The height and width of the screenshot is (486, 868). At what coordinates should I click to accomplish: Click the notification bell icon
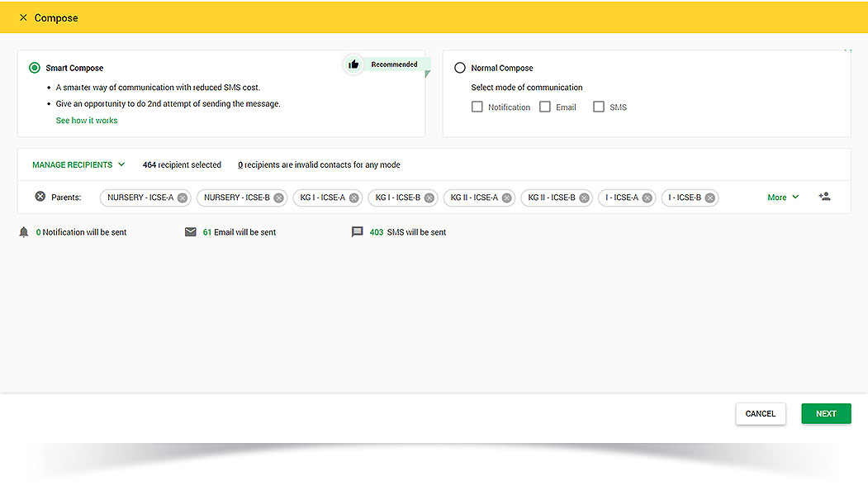(24, 232)
